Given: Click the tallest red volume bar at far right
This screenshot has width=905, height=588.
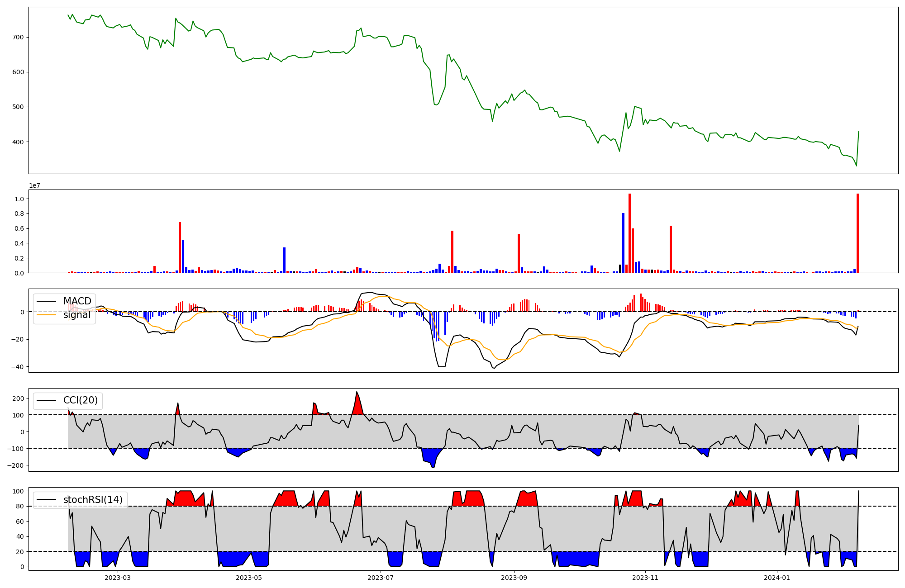Looking at the screenshot, I should (x=857, y=233).
